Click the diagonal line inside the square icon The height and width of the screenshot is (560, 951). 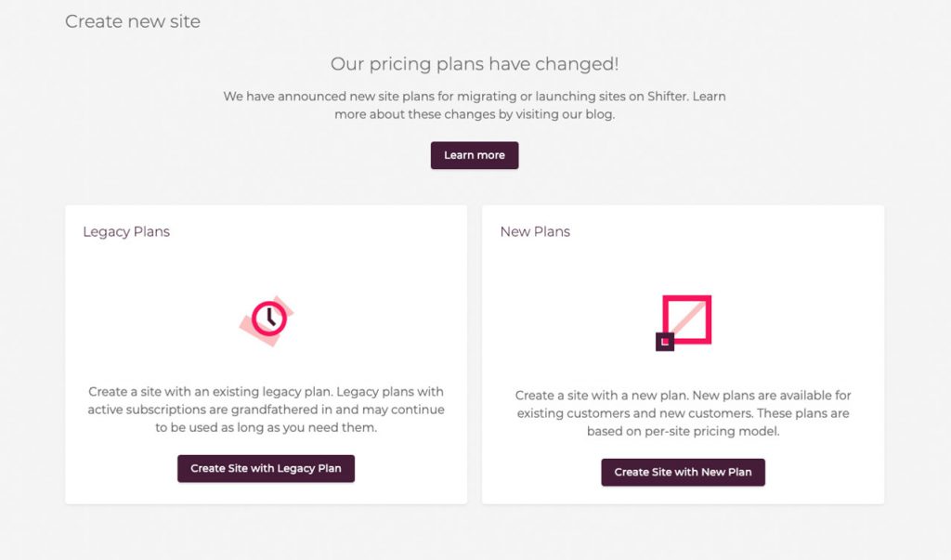coord(687,319)
